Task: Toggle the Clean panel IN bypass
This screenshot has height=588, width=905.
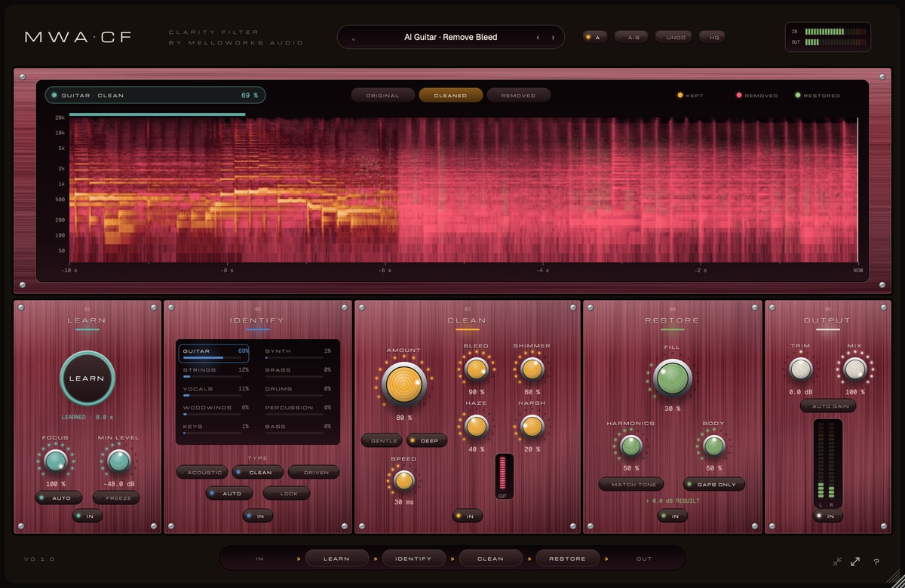Action: pos(468,516)
